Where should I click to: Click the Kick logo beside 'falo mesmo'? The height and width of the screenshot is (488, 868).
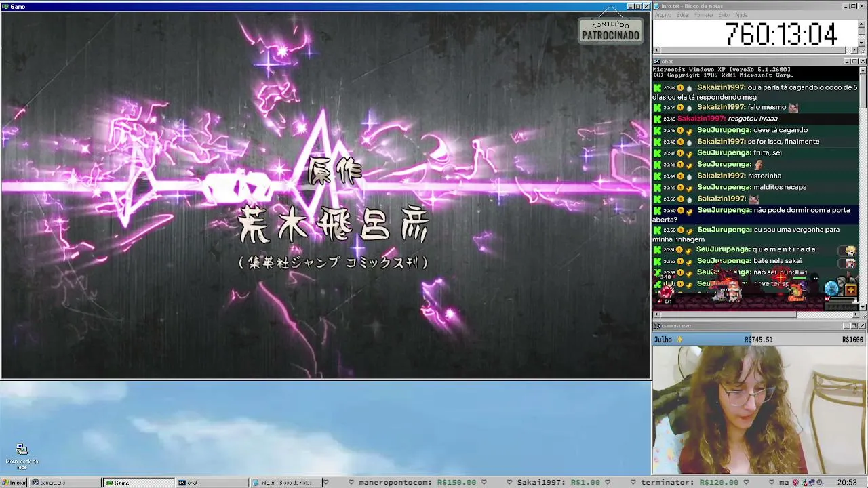tap(657, 107)
